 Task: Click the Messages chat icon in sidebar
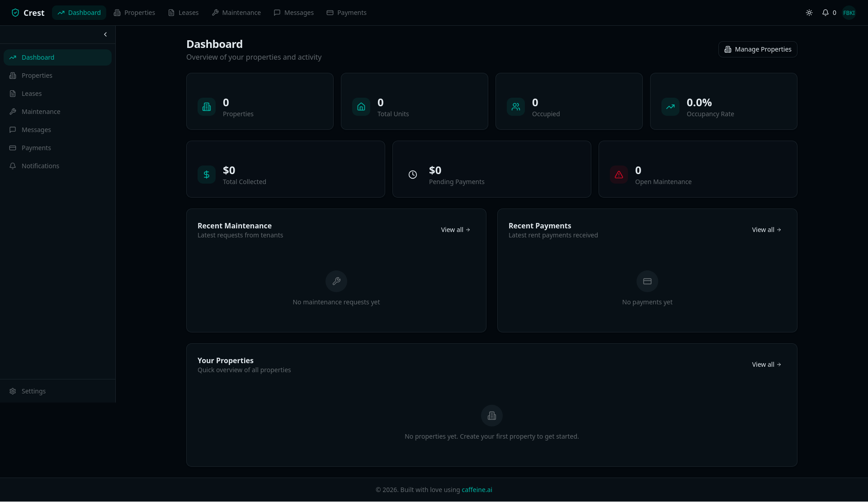point(13,130)
